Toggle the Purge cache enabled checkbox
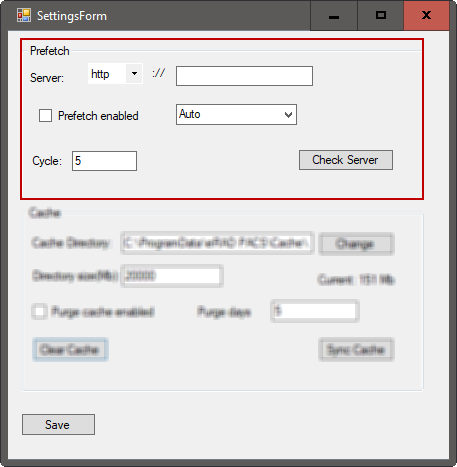This screenshot has height=467, width=457. click(39, 312)
